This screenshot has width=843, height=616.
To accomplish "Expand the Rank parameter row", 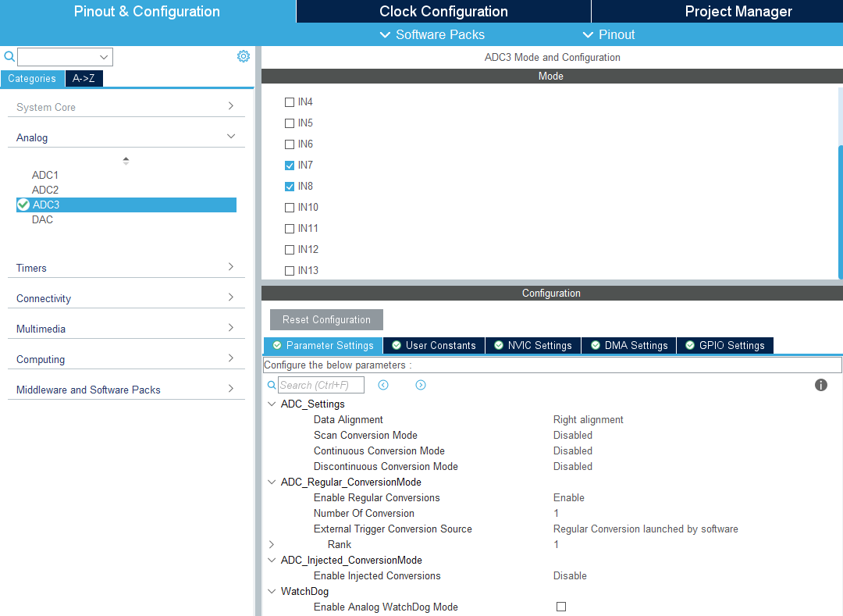I will (272, 544).
